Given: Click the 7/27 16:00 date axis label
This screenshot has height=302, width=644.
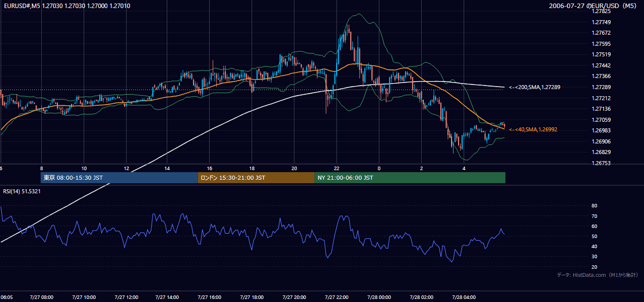Looking at the screenshot, I should (x=210, y=297).
